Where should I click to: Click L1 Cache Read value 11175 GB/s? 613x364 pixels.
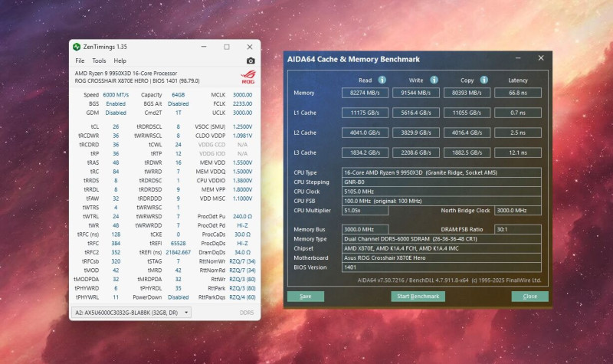point(366,113)
